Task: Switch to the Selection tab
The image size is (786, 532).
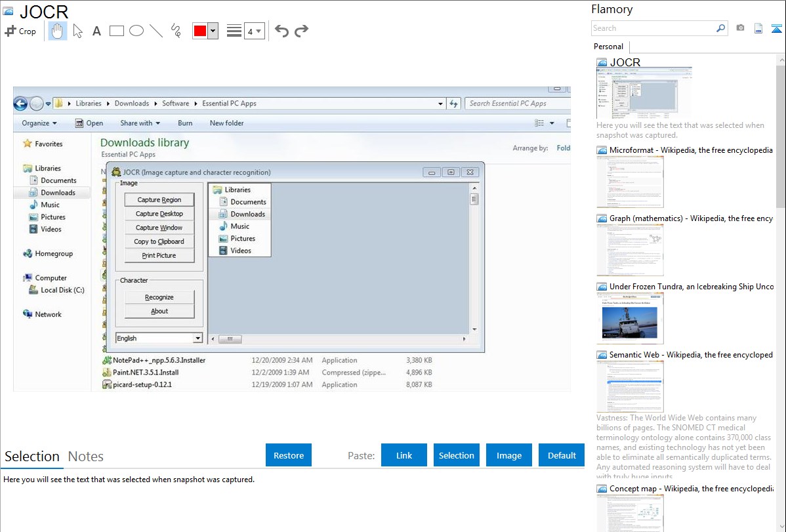Action: (32, 457)
